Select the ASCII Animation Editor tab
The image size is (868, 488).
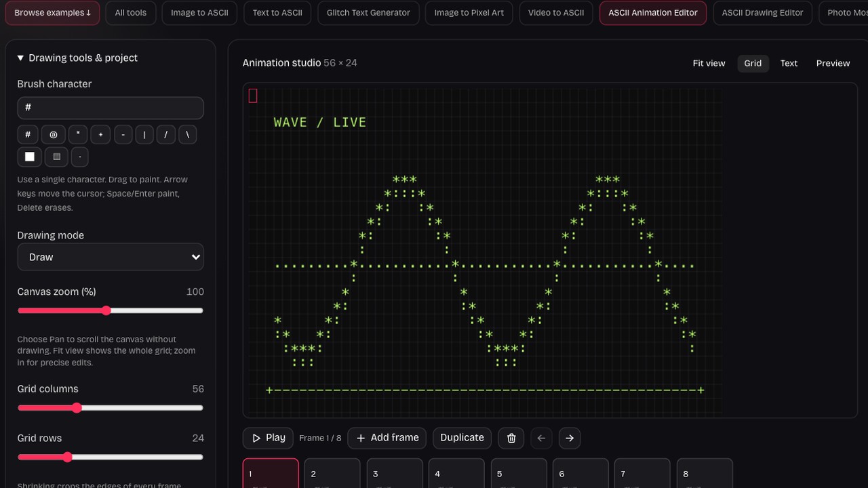tap(653, 13)
